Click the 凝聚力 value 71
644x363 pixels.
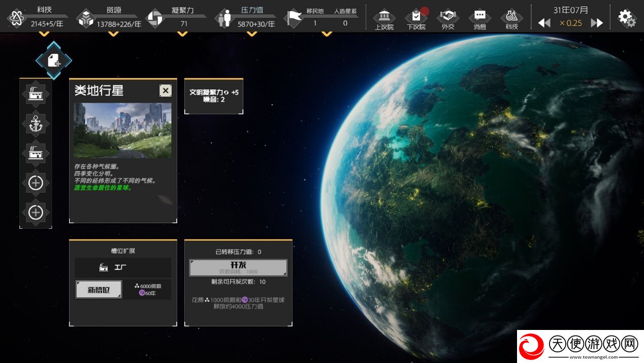[184, 23]
